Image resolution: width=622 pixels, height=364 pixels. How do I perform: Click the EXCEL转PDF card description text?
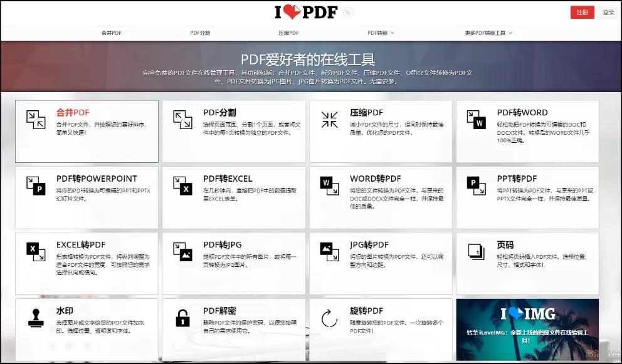click(103, 264)
